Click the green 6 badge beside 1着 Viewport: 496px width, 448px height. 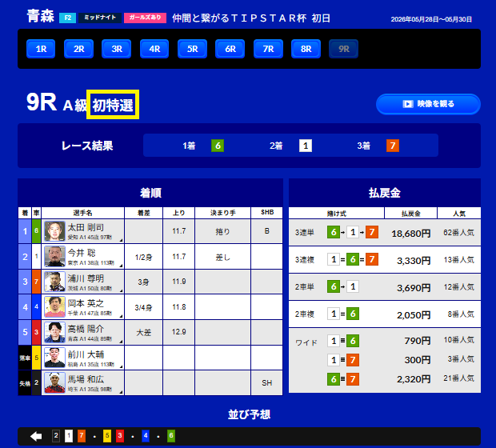click(x=218, y=146)
